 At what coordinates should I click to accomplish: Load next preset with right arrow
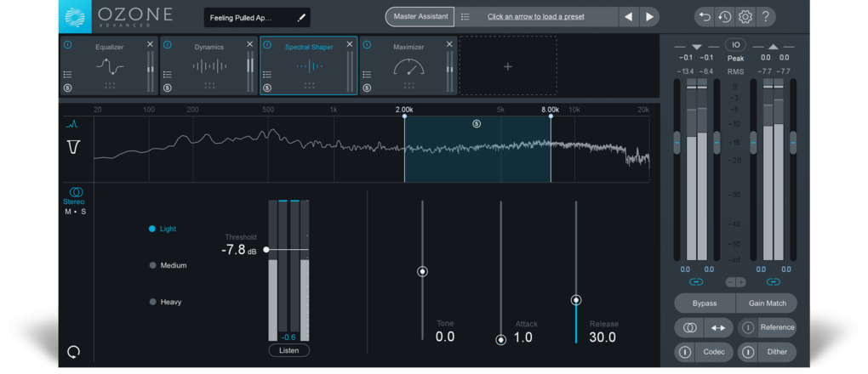[x=650, y=17]
